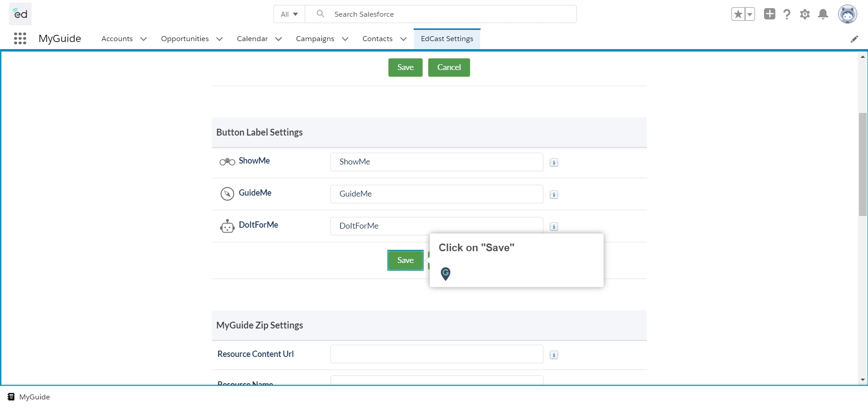Click the MyGuide utility bar icon
868x408 pixels.
(x=11, y=397)
